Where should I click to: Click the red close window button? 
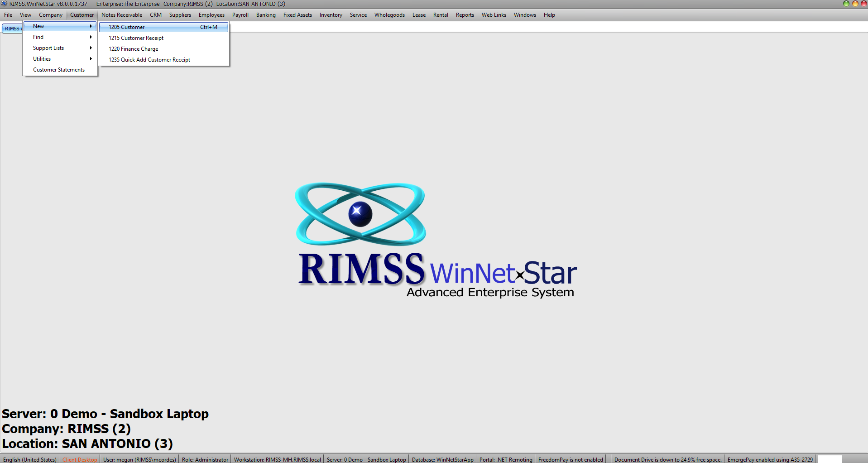863,4
